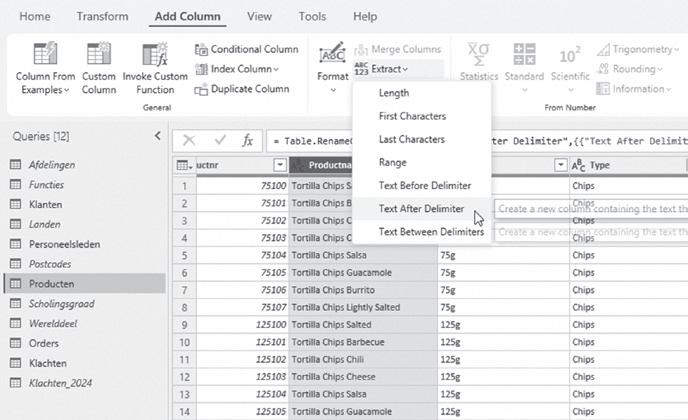Select Text Between Delimiters option
The image size is (688, 420).
click(x=431, y=232)
